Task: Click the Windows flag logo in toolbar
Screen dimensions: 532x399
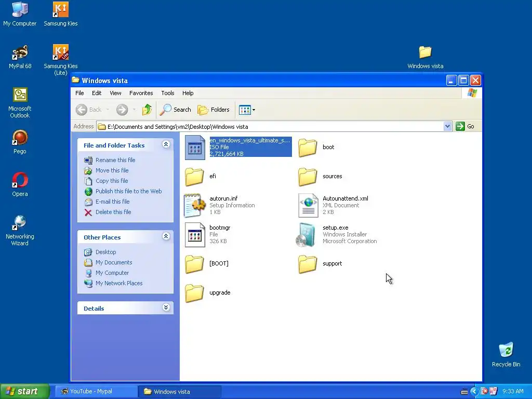Action: 472,92
